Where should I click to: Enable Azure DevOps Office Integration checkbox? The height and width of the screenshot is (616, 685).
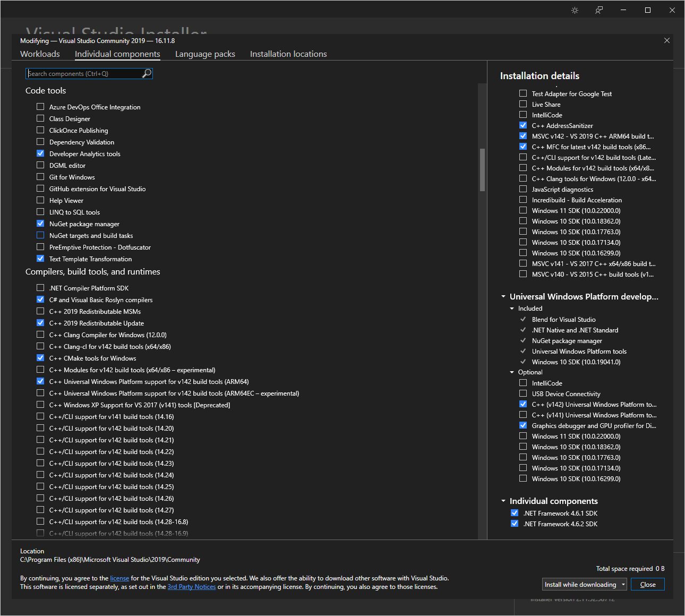[40, 107]
